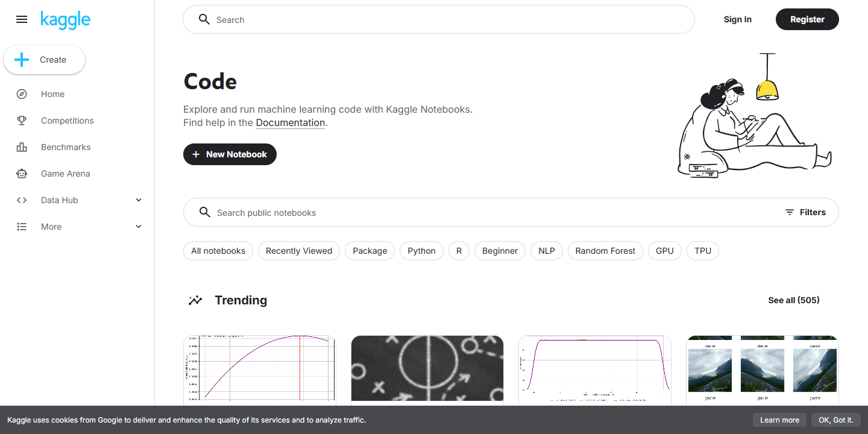Select the Data Hub code brackets icon
Screen dimensions: 868x434
click(22, 200)
